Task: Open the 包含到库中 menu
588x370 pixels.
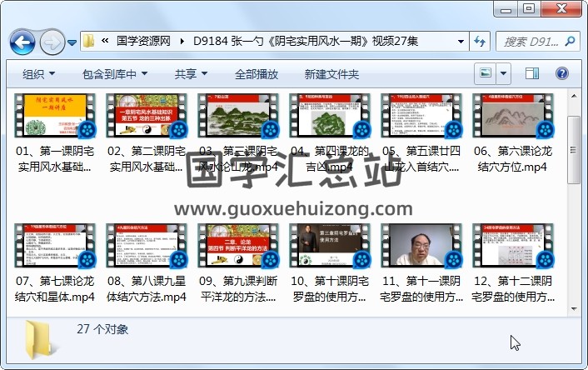Action: pyautogui.click(x=115, y=74)
